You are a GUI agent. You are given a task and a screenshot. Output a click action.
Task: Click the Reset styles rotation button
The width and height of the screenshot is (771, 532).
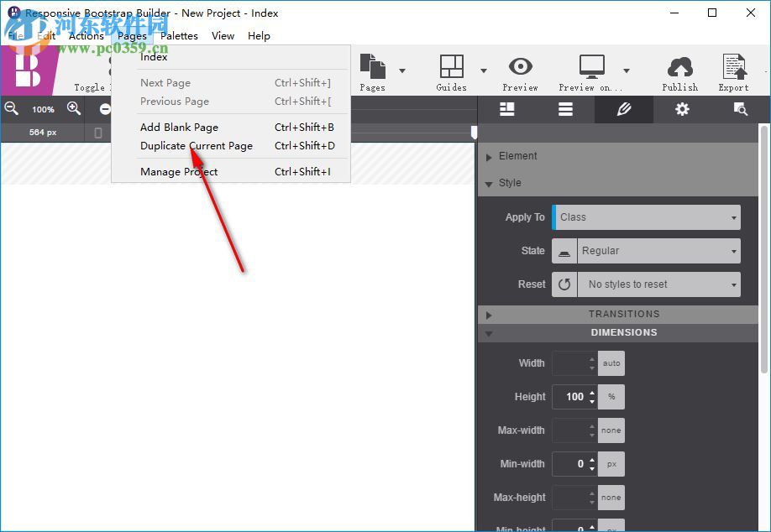pyautogui.click(x=564, y=284)
